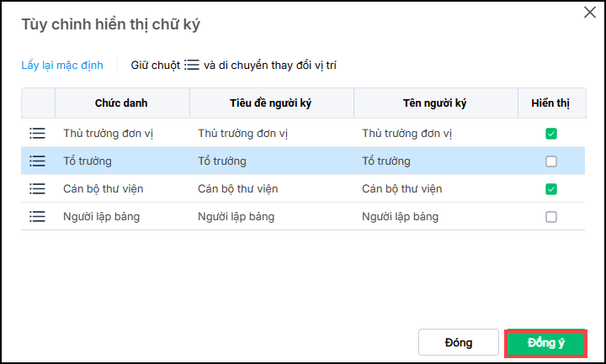Screen dimensions: 606x364
Task: Click drag handle icon for Người lập bảng row
Action: pos(37,216)
